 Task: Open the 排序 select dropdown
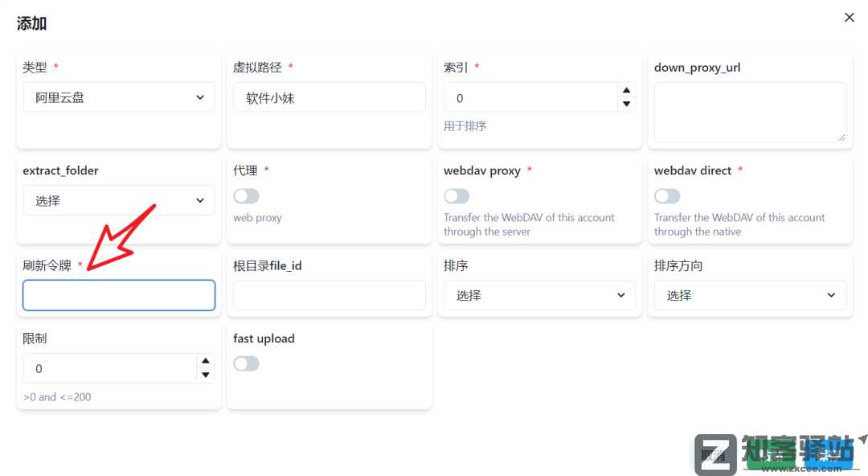point(539,295)
